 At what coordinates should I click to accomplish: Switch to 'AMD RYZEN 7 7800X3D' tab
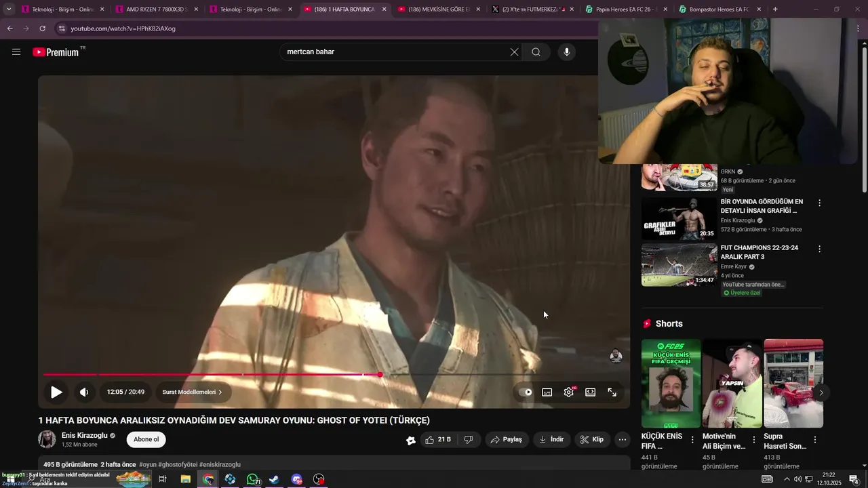(157, 9)
